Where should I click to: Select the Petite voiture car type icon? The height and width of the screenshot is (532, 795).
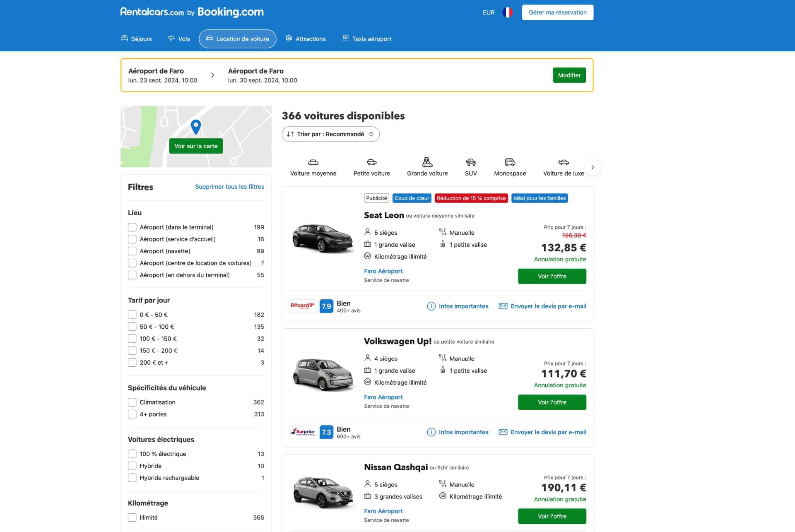pos(372,162)
